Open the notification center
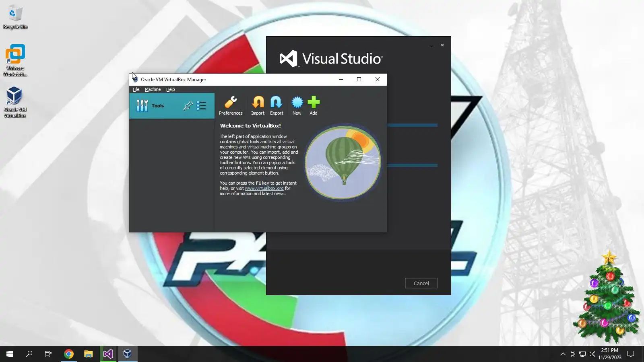Viewport: 644px width, 362px height. [x=631, y=354]
